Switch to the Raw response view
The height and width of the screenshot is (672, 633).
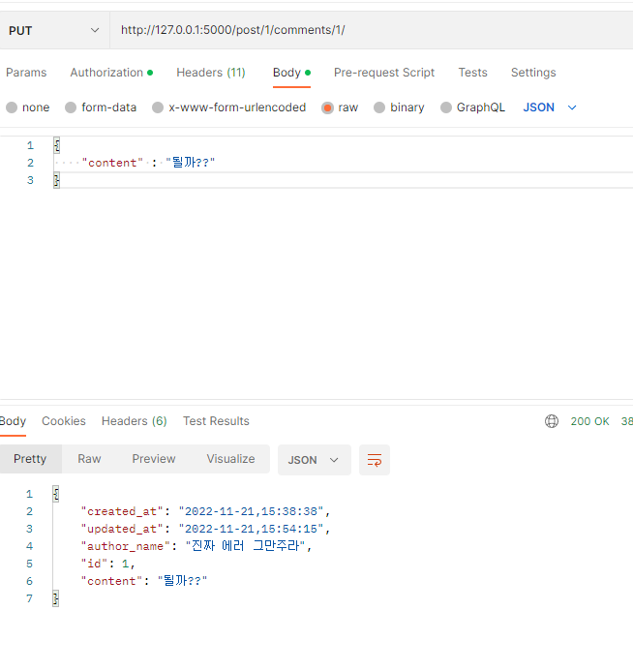(x=89, y=459)
